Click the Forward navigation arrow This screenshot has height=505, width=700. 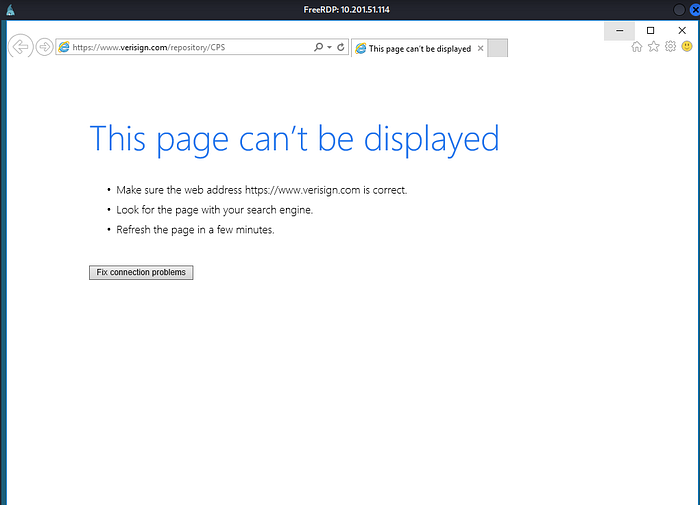click(44, 47)
